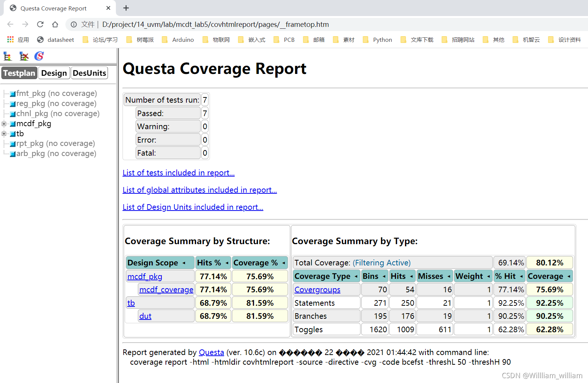Switch to the Testplan tab

[19, 73]
